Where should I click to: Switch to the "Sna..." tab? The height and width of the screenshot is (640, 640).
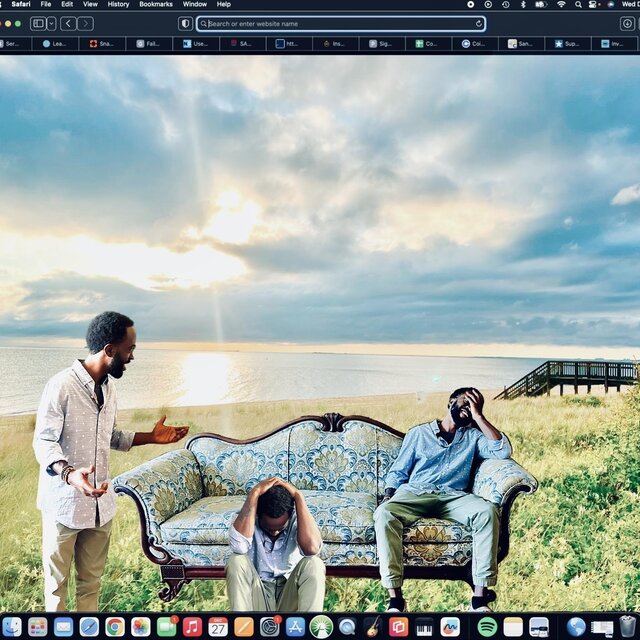[x=102, y=44]
